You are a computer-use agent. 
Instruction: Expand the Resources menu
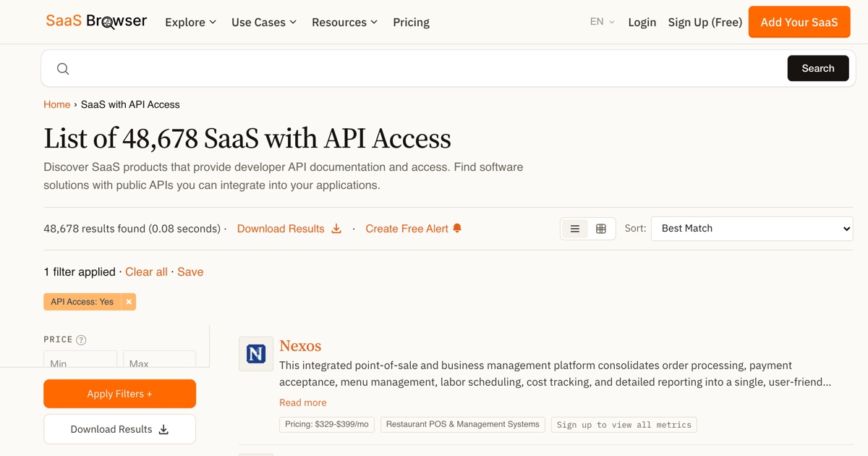pos(345,22)
